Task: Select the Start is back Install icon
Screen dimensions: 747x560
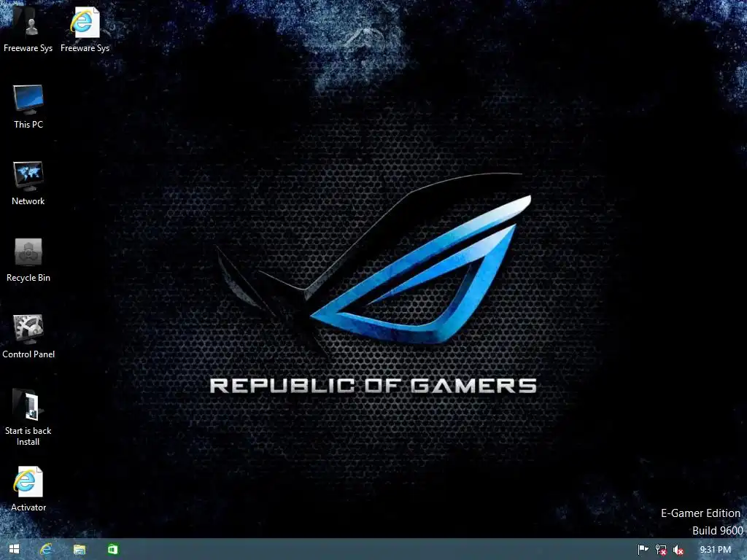Action: click(28, 418)
